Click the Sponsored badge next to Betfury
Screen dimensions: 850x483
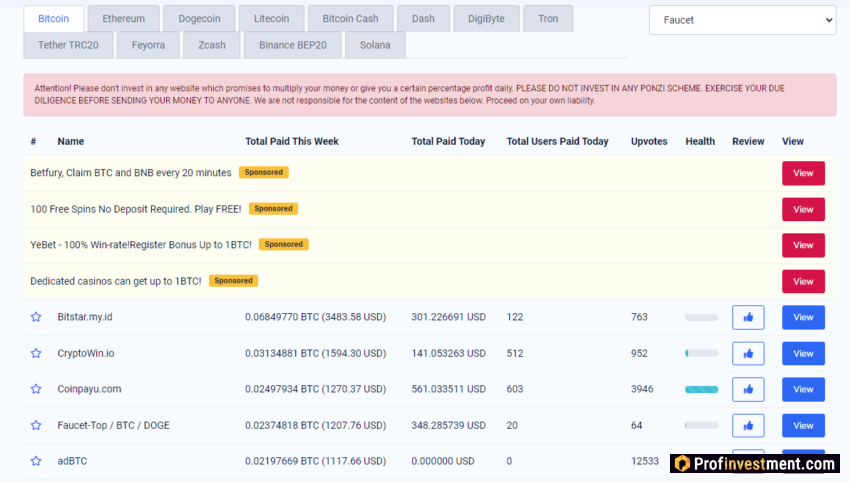263,172
